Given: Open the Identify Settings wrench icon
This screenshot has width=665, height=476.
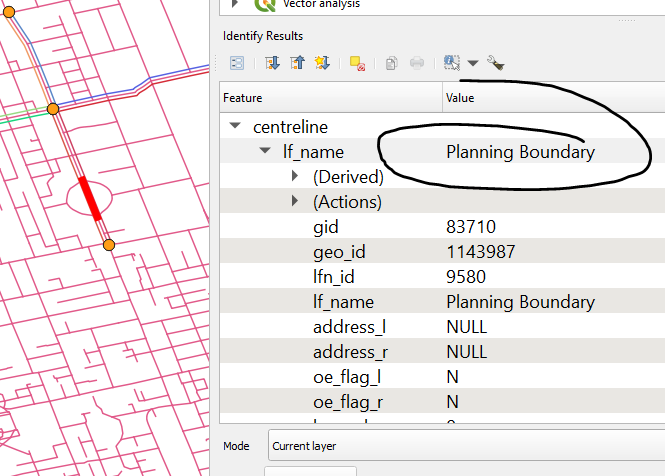Looking at the screenshot, I should (x=495, y=63).
